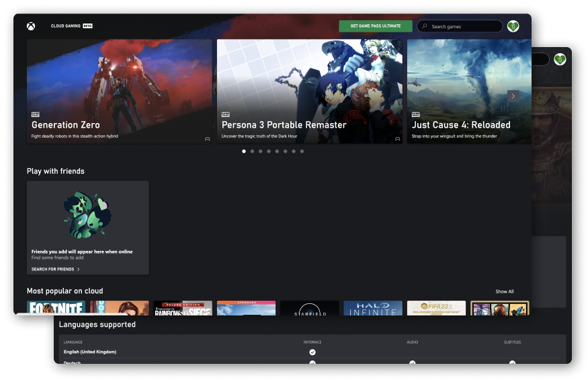Click Show All for popular games
This screenshot has width=588, height=380.
tap(505, 291)
